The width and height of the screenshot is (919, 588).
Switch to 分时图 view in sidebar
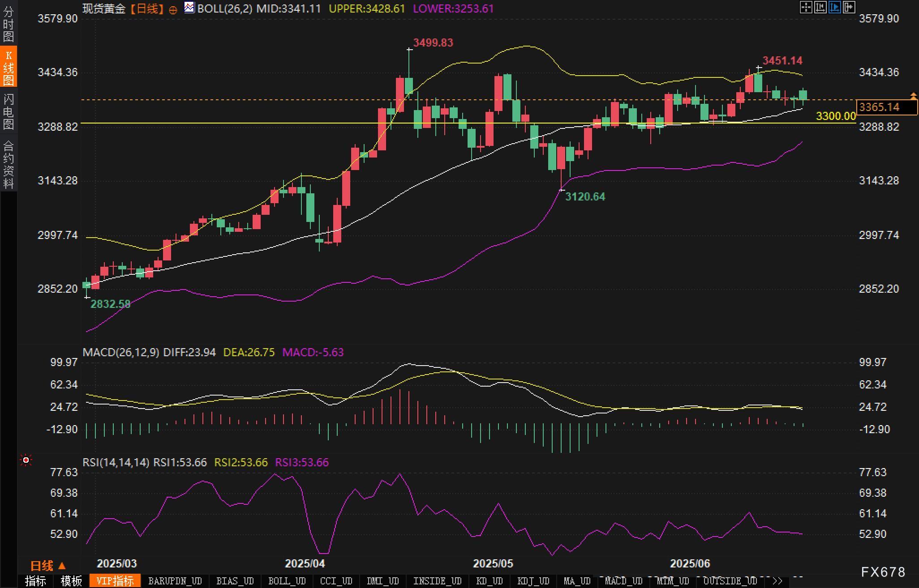(x=9, y=23)
